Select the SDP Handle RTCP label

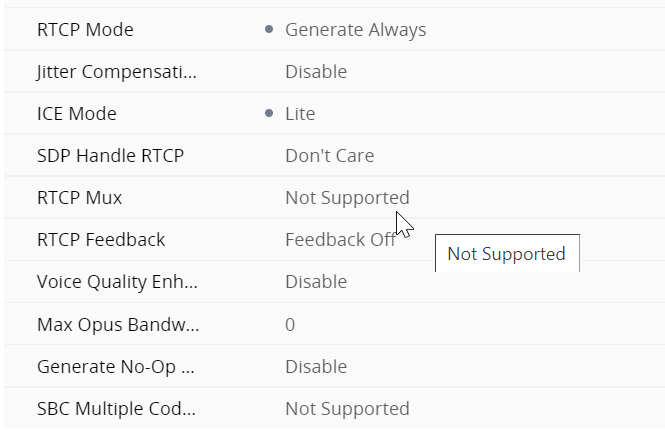110,156
